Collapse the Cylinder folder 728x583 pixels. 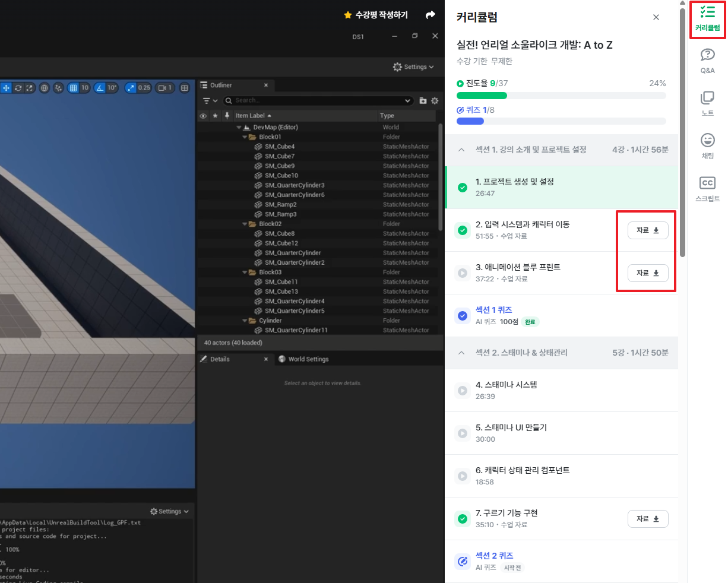pyautogui.click(x=245, y=321)
